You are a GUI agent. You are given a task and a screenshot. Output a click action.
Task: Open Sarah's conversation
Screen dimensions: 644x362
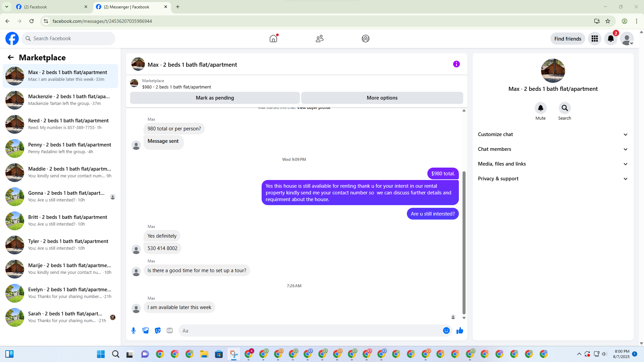tap(60, 317)
